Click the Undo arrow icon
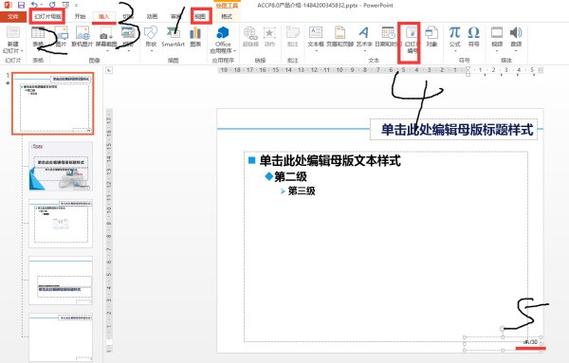569x363 pixels. pyautogui.click(x=34, y=5)
